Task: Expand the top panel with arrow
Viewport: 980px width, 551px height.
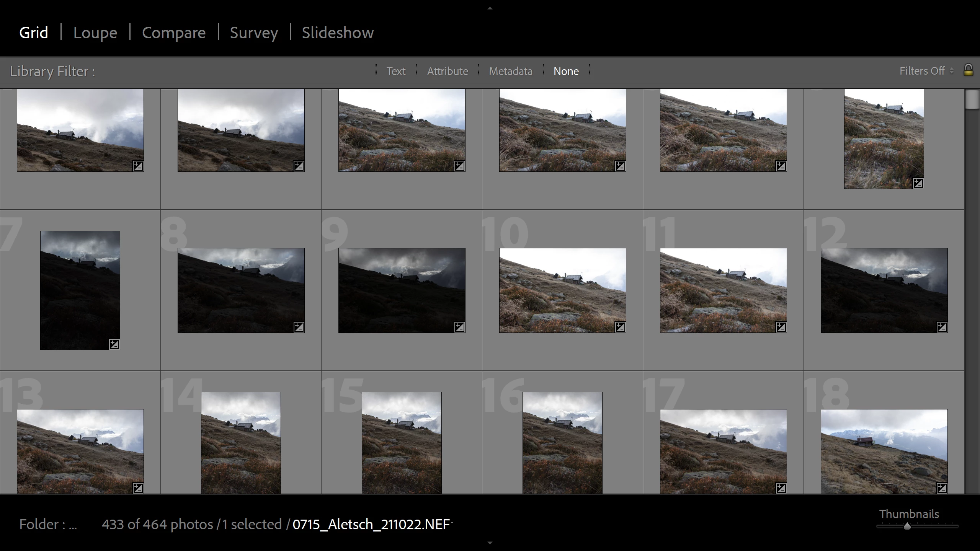Action: coord(490,8)
